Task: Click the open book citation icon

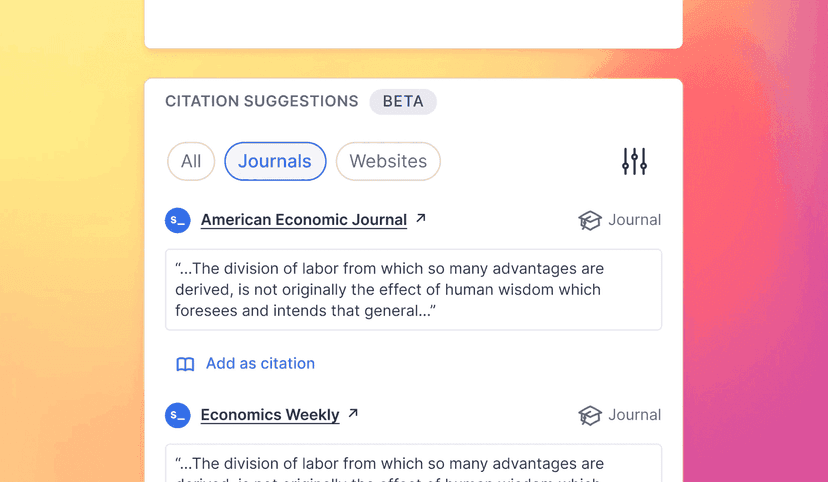Action: [x=185, y=364]
